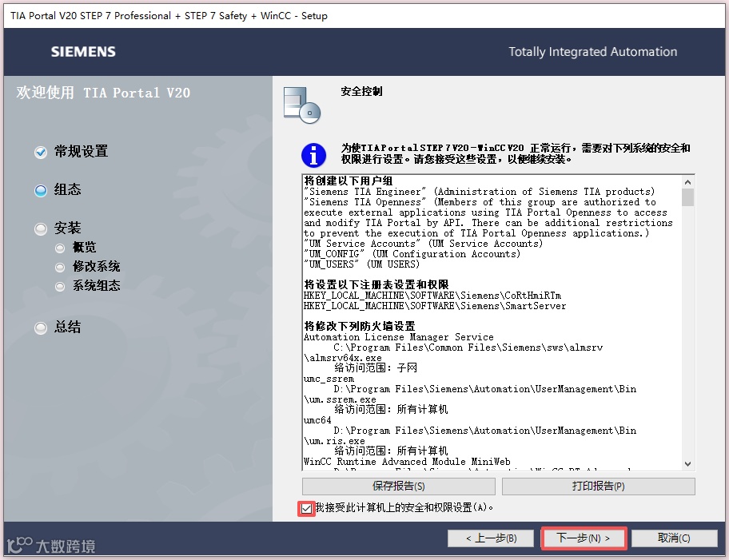Proceed with 下一步(N) button
729x560 pixels.
tap(584, 538)
